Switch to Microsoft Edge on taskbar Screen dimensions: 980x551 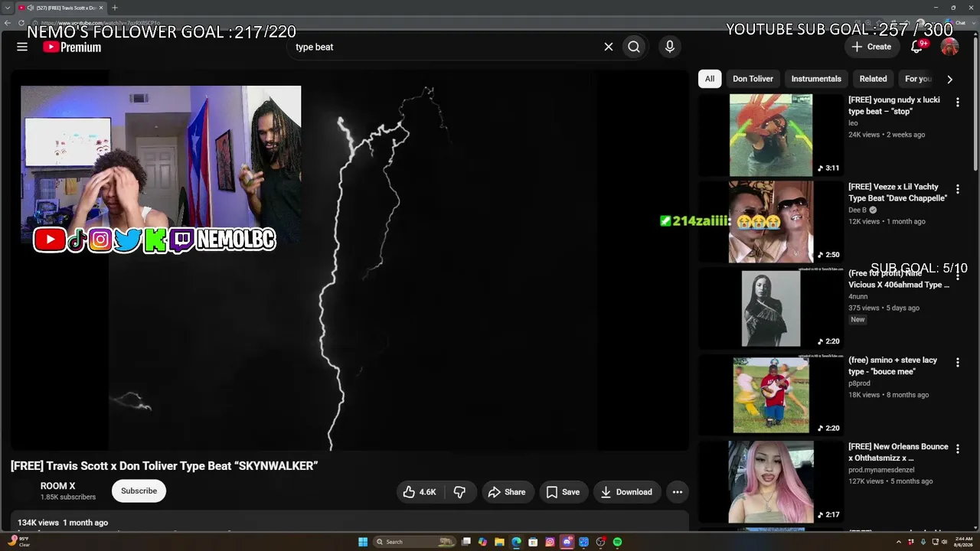click(516, 542)
